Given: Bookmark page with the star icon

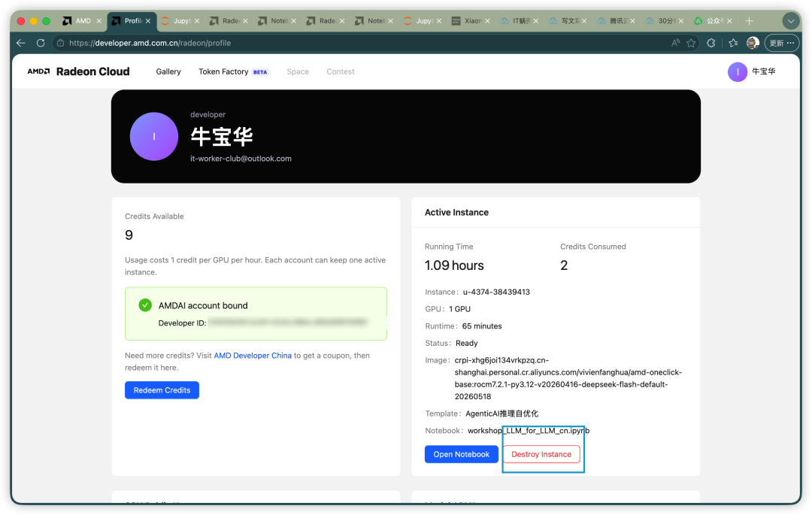Looking at the screenshot, I should [x=691, y=43].
